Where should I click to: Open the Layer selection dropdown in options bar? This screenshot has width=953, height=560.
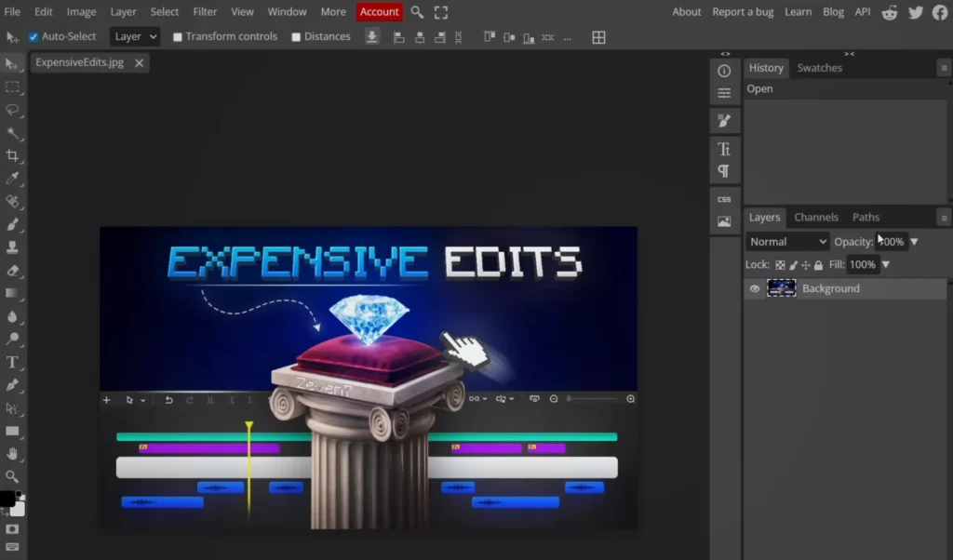[x=134, y=36]
